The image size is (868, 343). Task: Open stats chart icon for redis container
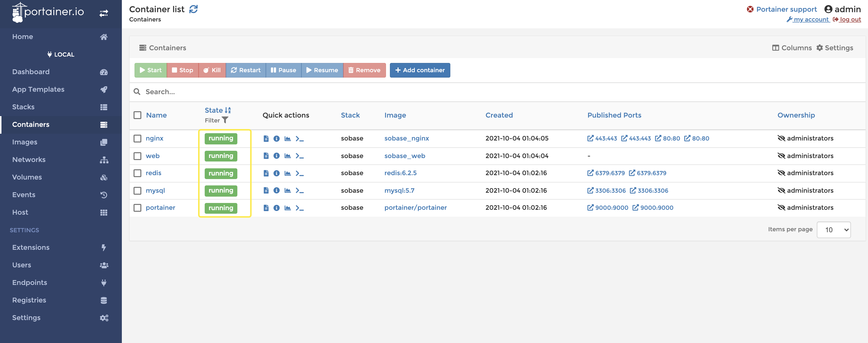pyautogui.click(x=287, y=173)
